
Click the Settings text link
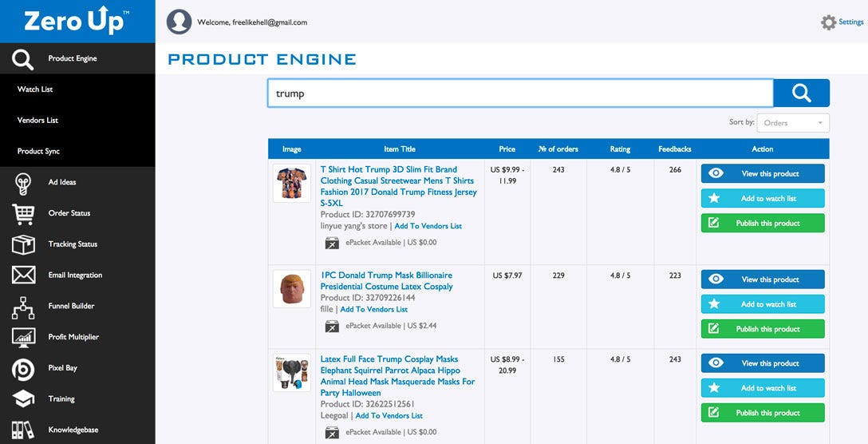850,22
